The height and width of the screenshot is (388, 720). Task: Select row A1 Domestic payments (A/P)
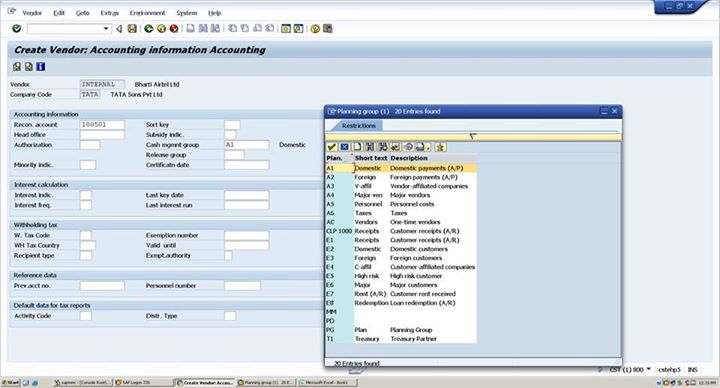click(401, 168)
